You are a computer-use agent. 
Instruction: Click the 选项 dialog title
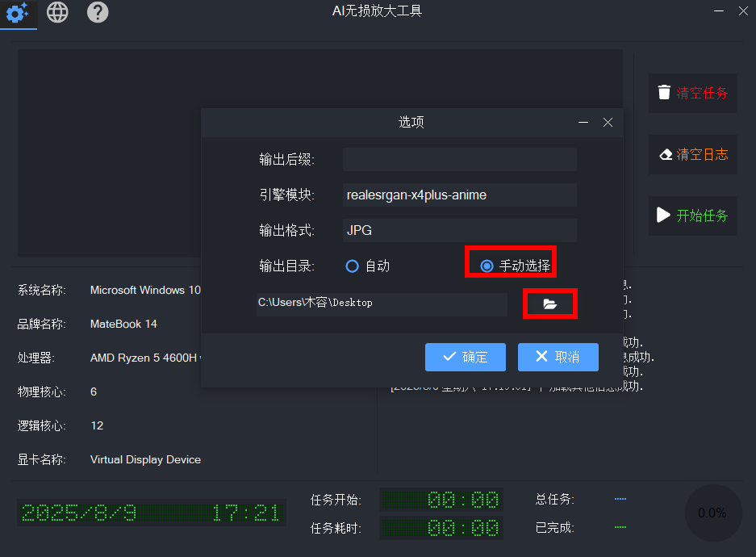pos(411,123)
